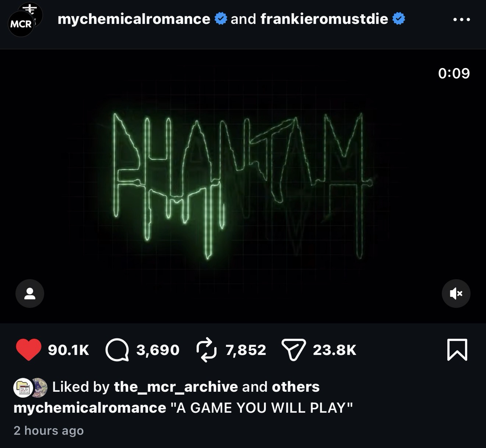Viewport: 486px width, 448px height.
Task: Unlike the post with the red heart
Action: tap(28, 349)
